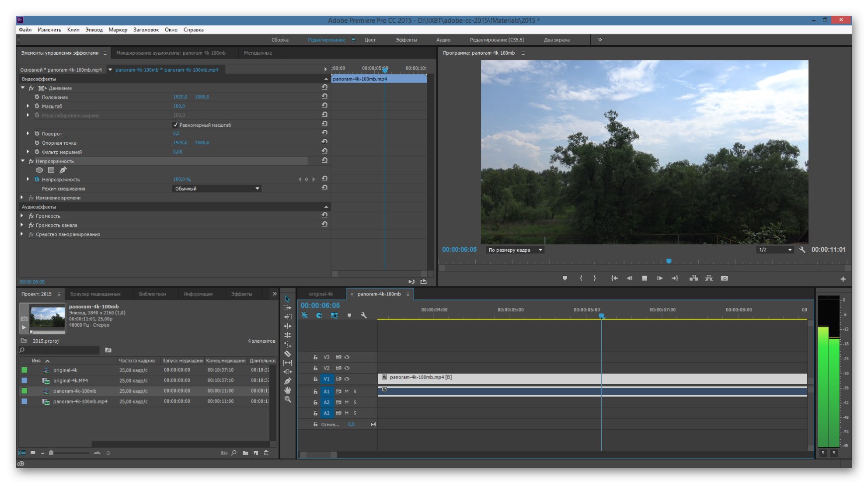This screenshot has width=868, height=484.
Task: Click green label swatch of original-4k
Action: tap(24, 370)
